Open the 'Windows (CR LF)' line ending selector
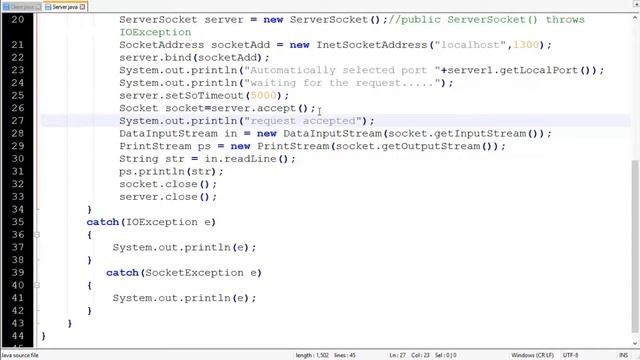The width and height of the screenshot is (640, 360). click(x=533, y=356)
